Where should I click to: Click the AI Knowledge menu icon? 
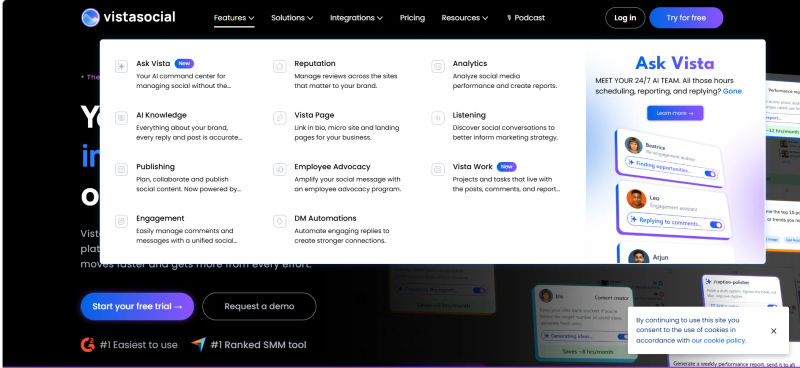click(121, 118)
